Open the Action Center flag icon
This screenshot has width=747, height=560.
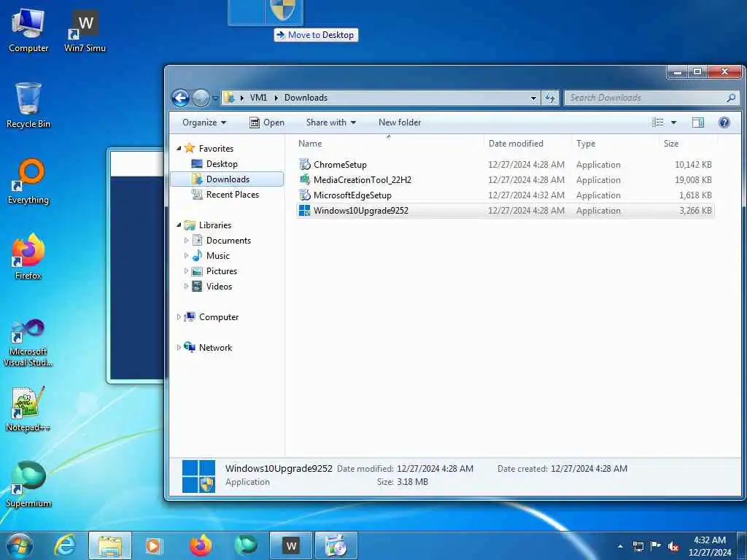tap(656, 546)
